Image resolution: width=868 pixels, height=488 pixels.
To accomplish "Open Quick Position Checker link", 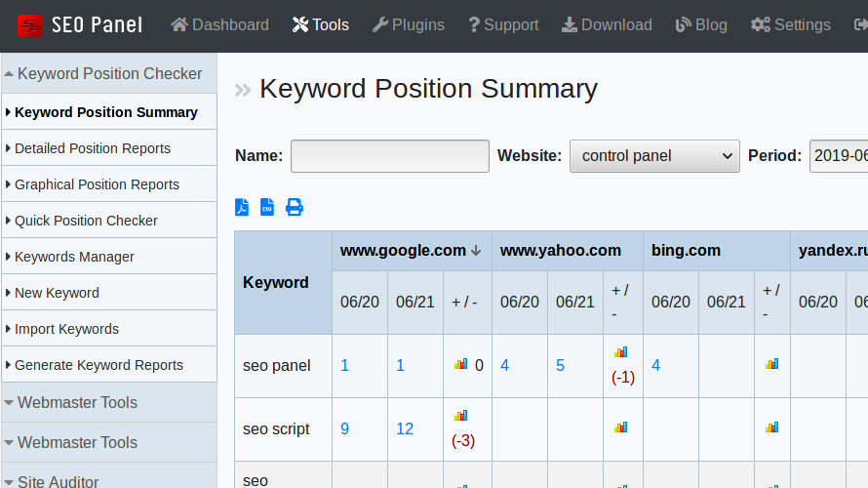I will pyautogui.click(x=86, y=221).
